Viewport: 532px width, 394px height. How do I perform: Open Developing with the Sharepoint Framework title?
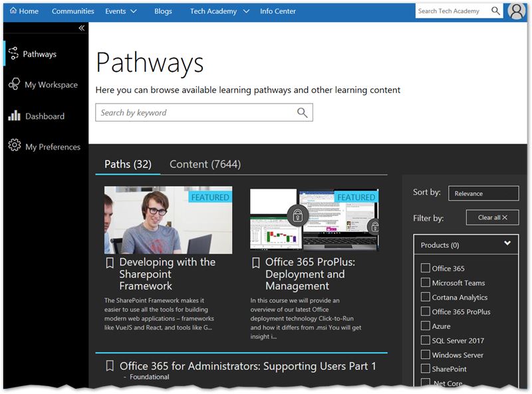tap(168, 274)
